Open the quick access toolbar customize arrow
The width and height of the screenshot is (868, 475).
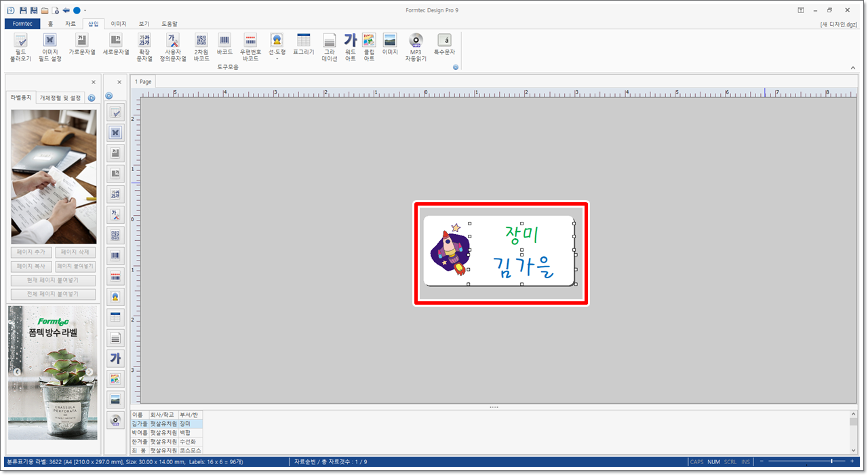click(85, 11)
